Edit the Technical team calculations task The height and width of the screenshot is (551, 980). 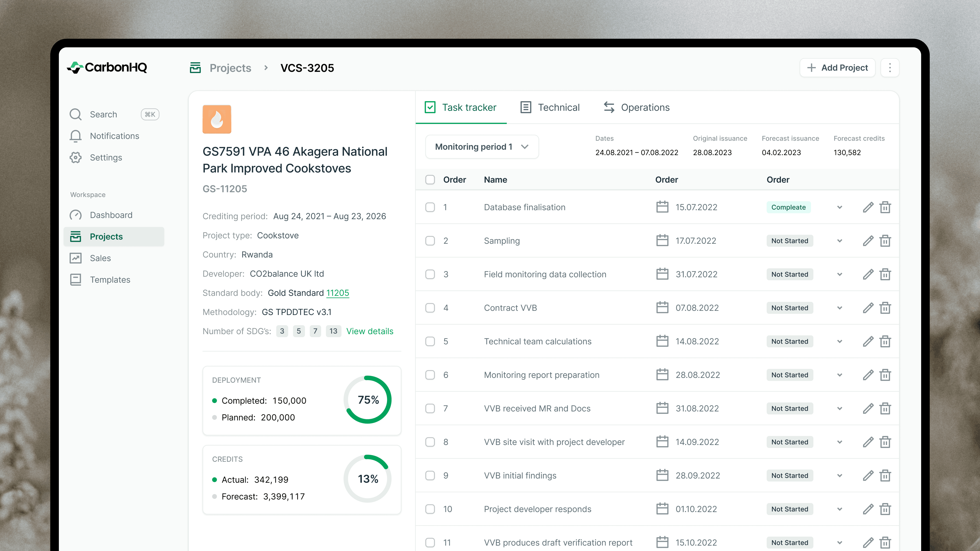tap(868, 341)
